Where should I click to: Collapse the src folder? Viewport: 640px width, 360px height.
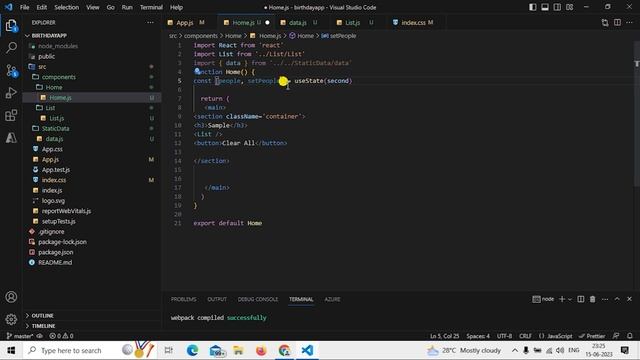(42, 67)
